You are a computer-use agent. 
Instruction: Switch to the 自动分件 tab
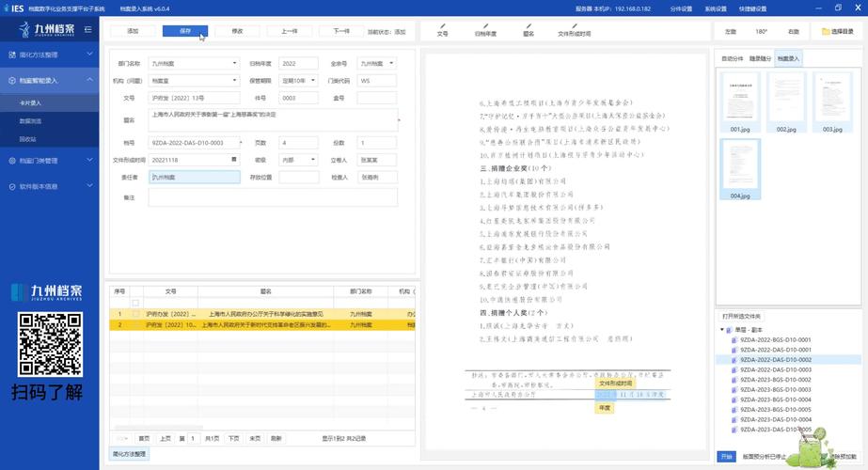coord(732,58)
